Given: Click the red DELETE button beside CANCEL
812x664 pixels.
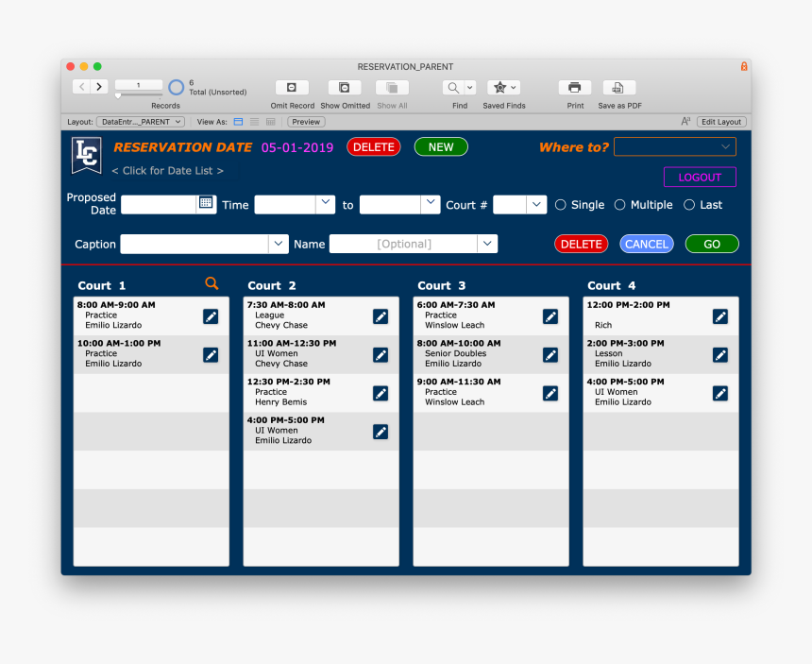Looking at the screenshot, I should [581, 244].
